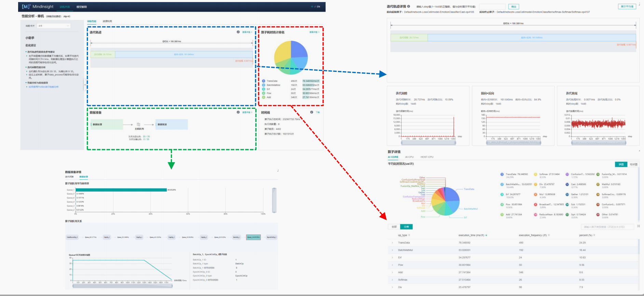This screenshot has width=644, height=296.
Task: Select the AI CPU tab
Action: 409,157
